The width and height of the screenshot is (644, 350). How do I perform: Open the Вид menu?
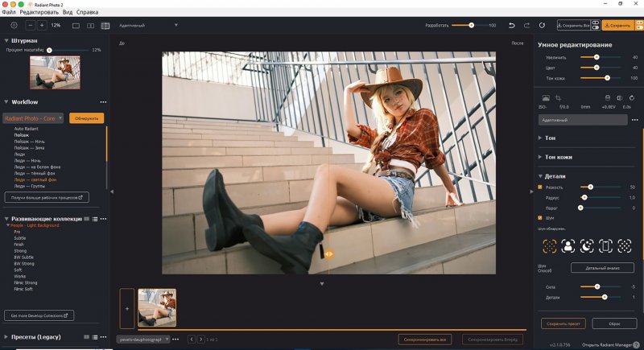[x=68, y=12]
